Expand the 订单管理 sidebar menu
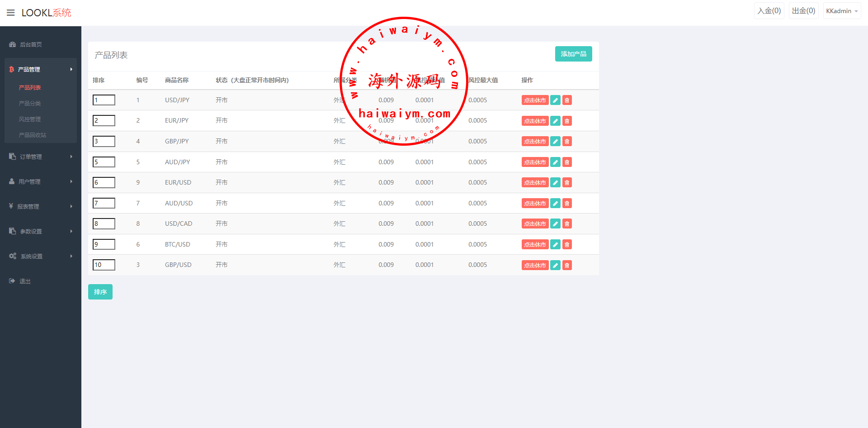Image resolution: width=868 pixels, height=428 pixels. click(x=41, y=157)
